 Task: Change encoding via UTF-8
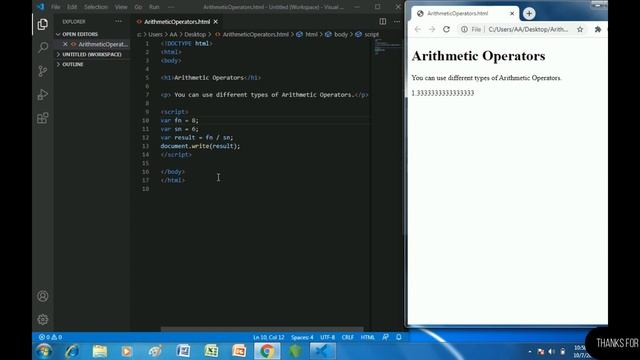(x=327, y=337)
